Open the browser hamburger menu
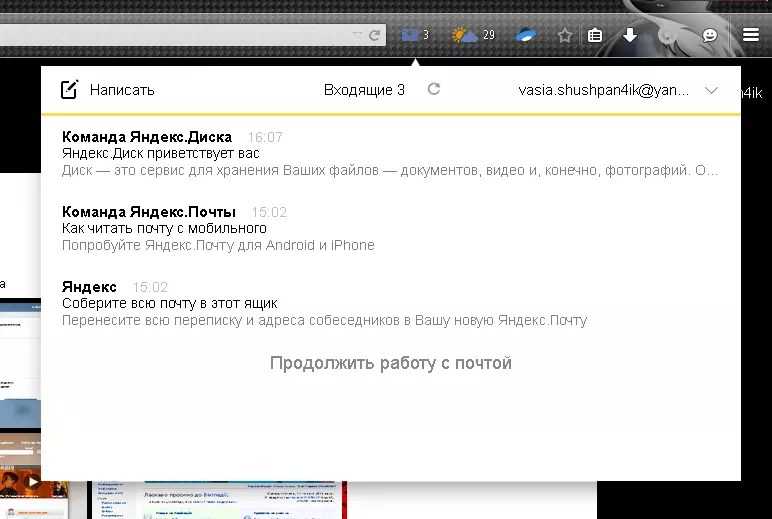 pyautogui.click(x=750, y=34)
